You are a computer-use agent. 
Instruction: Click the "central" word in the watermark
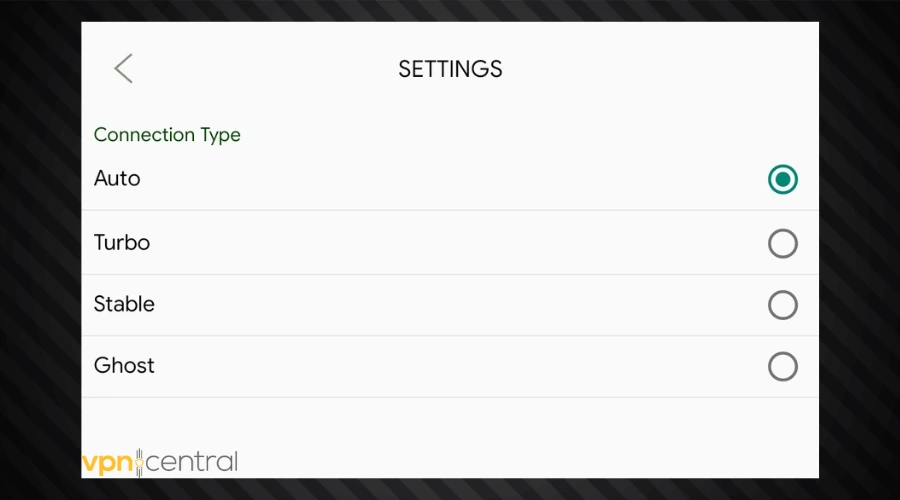[x=194, y=462]
